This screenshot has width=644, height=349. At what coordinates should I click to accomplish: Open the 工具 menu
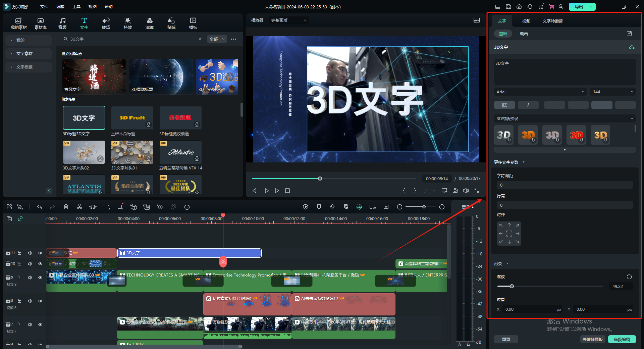pyautogui.click(x=76, y=7)
